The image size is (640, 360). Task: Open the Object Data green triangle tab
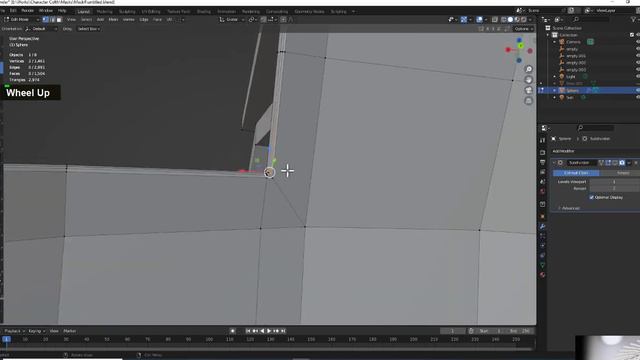click(x=542, y=265)
